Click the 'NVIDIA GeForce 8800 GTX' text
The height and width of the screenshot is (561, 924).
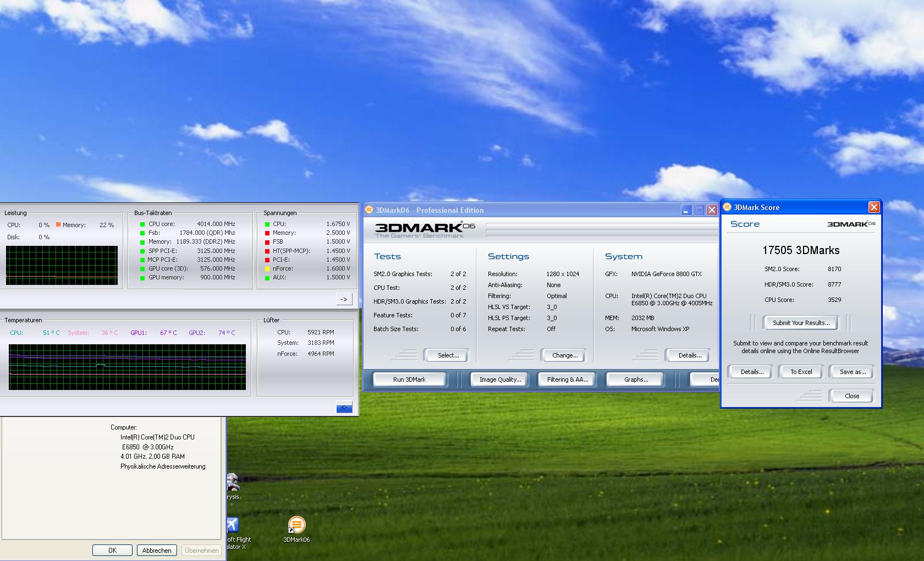pos(667,274)
